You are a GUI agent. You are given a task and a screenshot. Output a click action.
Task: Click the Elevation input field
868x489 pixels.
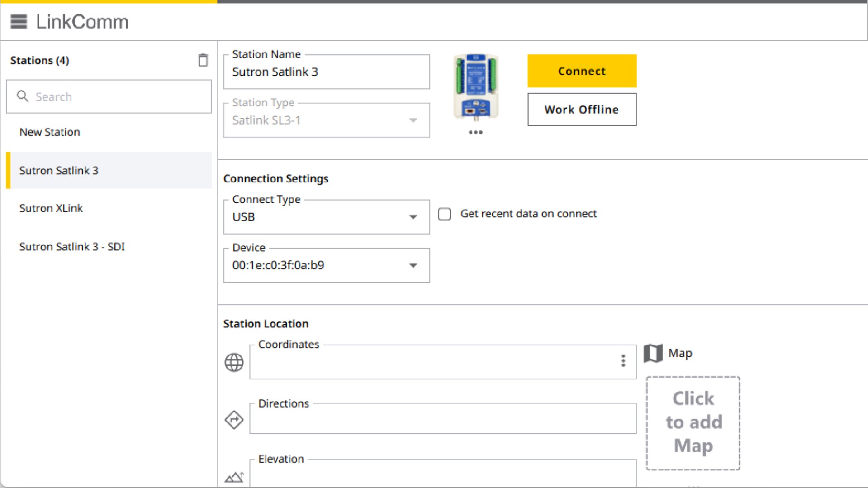click(x=443, y=474)
